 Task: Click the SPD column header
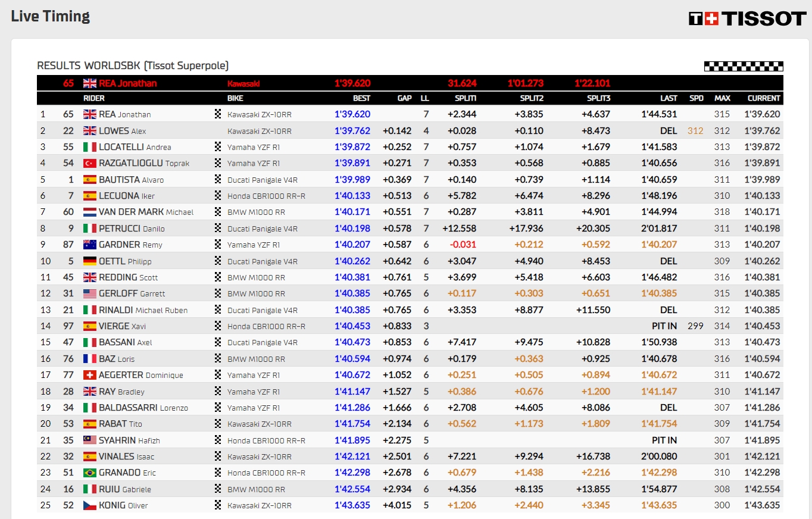point(696,98)
